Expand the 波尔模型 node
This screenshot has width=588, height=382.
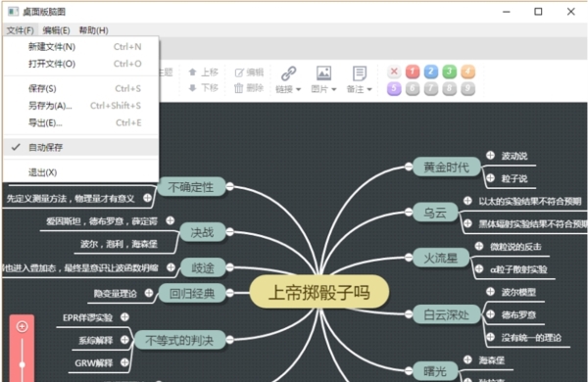(x=490, y=291)
